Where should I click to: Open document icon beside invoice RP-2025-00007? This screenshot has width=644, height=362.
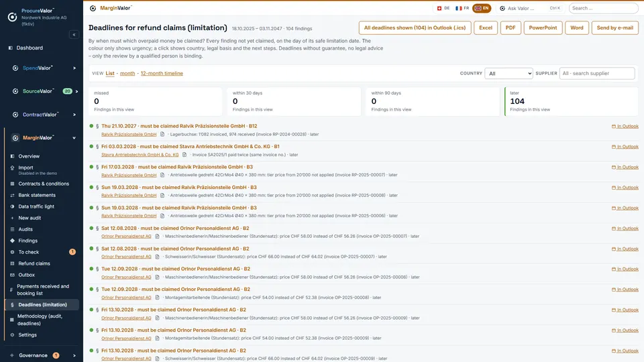pos(162,175)
